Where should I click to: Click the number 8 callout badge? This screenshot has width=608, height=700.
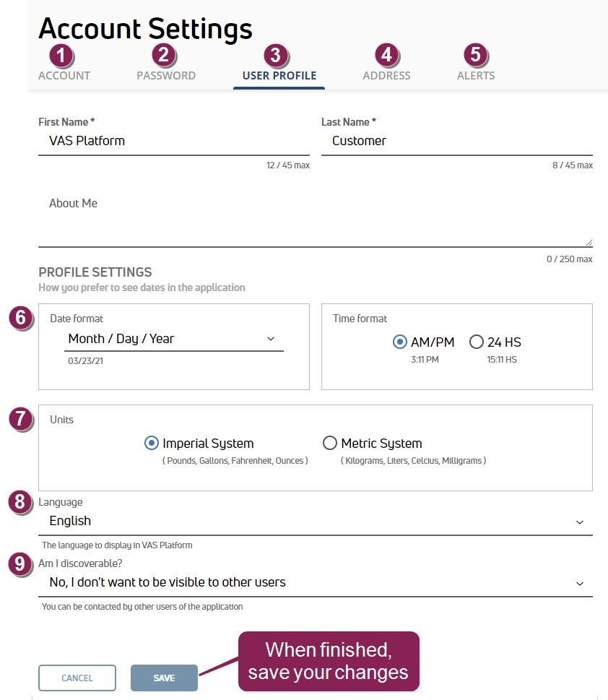click(22, 501)
